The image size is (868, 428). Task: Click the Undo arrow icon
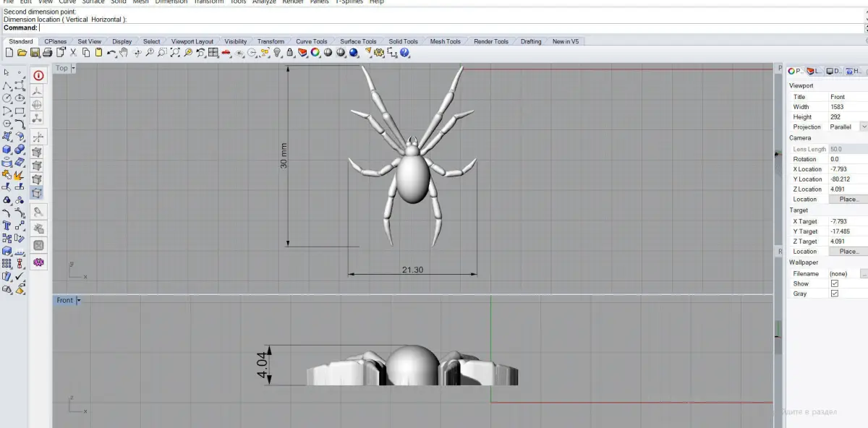(x=111, y=53)
